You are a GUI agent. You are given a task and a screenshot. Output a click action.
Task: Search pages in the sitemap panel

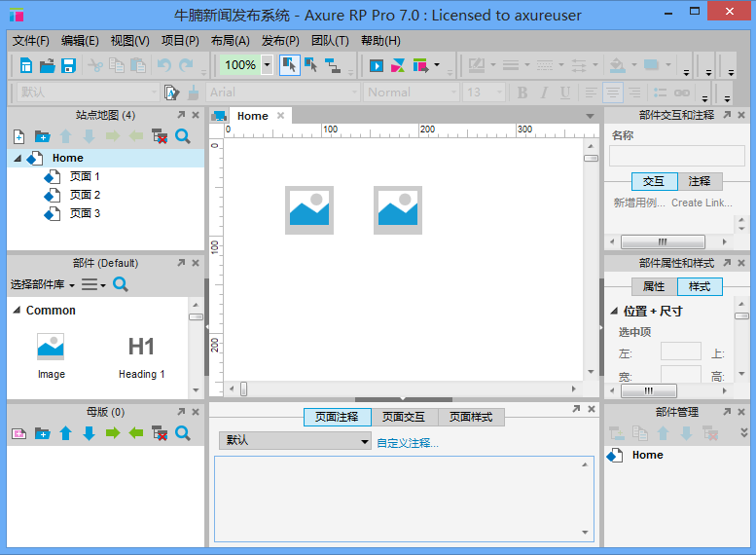pyautogui.click(x=183, y=136)
